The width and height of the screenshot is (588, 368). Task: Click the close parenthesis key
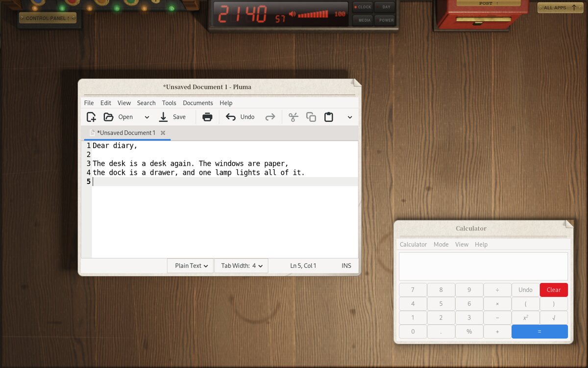click(554, 304)
